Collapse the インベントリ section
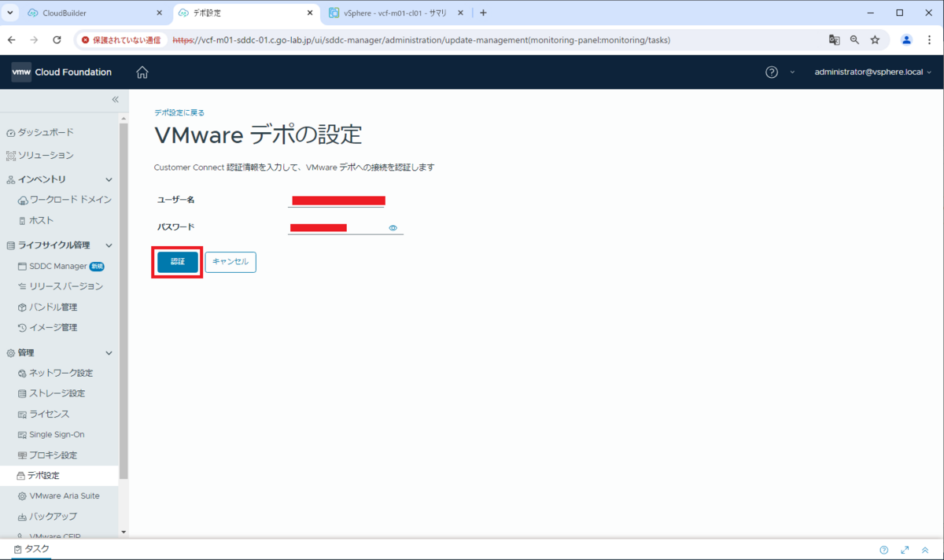This screenshot has height=560, width=944. pyautogui.click(x=109, y=180)
